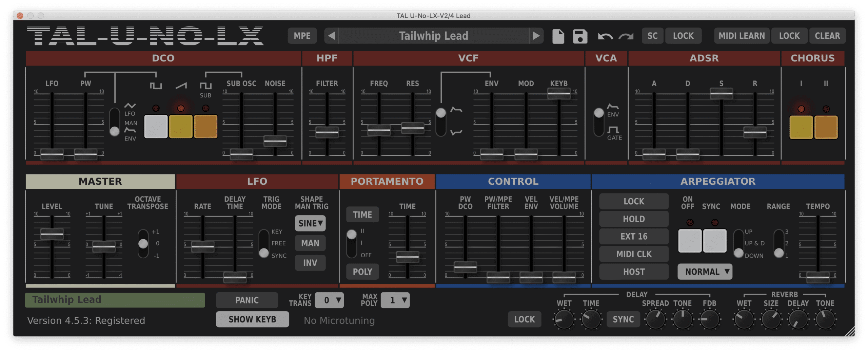
Task: Click the new blank preset file icon
Action: point(558,36)
